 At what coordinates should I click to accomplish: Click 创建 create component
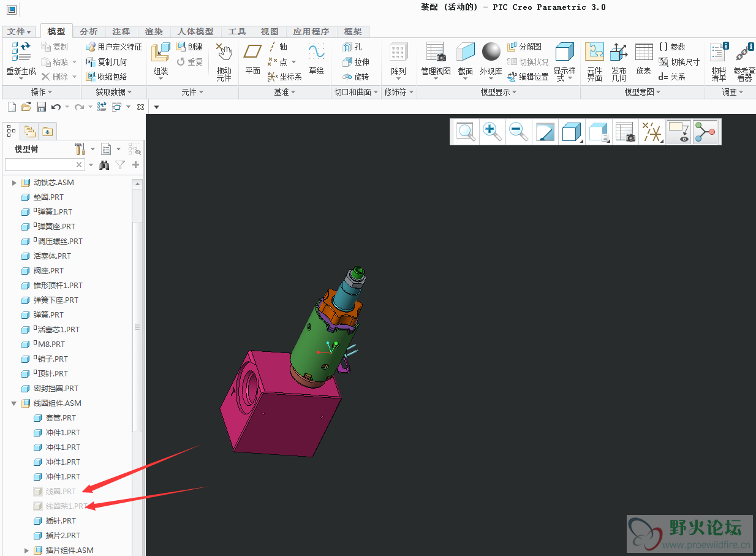189,47
